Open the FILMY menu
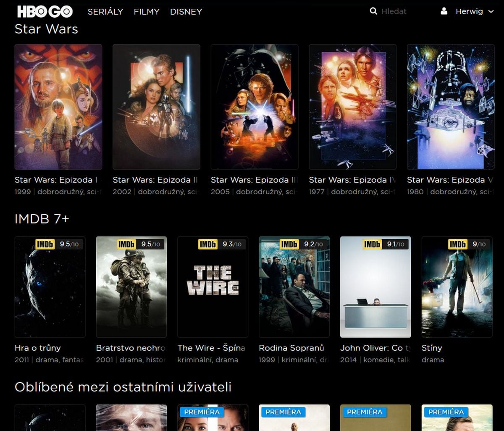 coord(147,12)
